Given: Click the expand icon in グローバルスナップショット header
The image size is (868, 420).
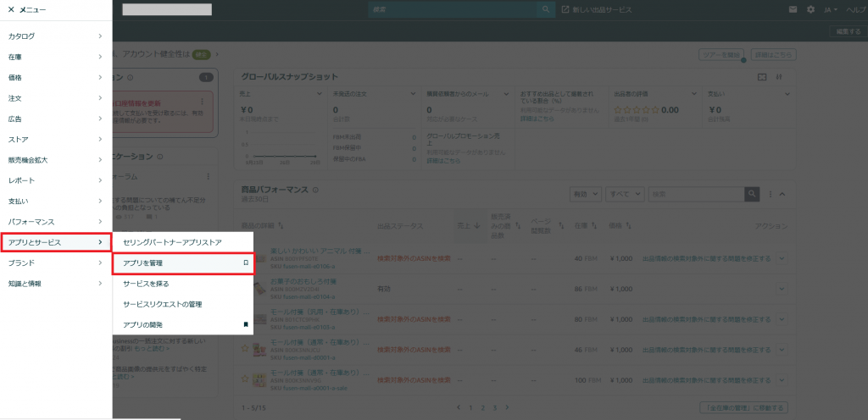Looking at the screenshot, I should [x=761, y=77].
